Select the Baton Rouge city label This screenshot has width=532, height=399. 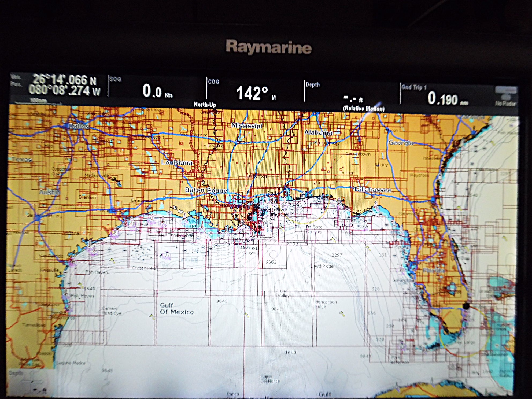pyautogui.click(x=206, y=190)
